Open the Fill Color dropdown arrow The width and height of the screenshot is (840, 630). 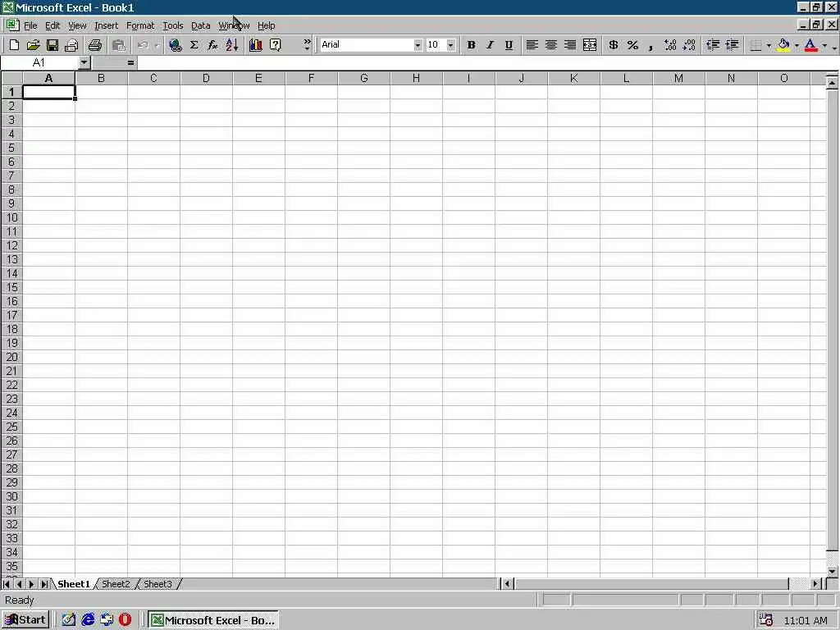(797, 45)
